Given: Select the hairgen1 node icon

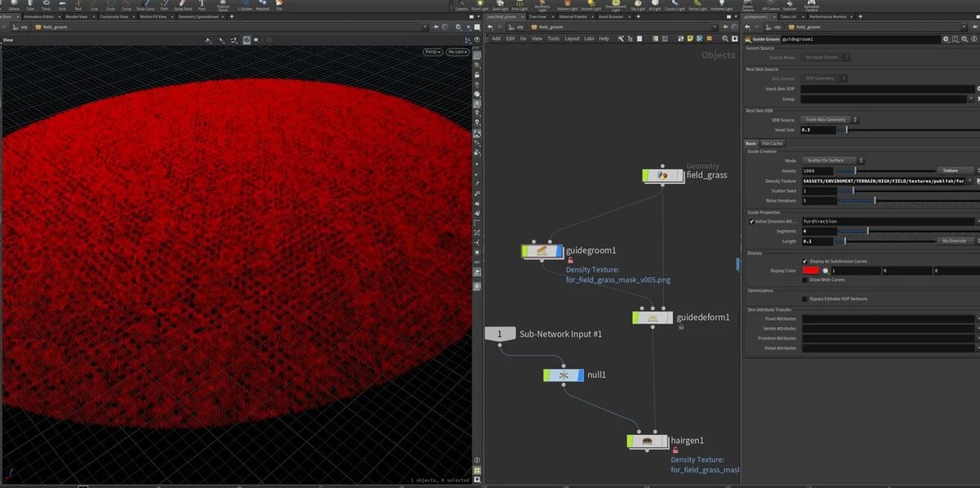Looking at the screenshot, I should pyautogui.click(x=648, y=441).
